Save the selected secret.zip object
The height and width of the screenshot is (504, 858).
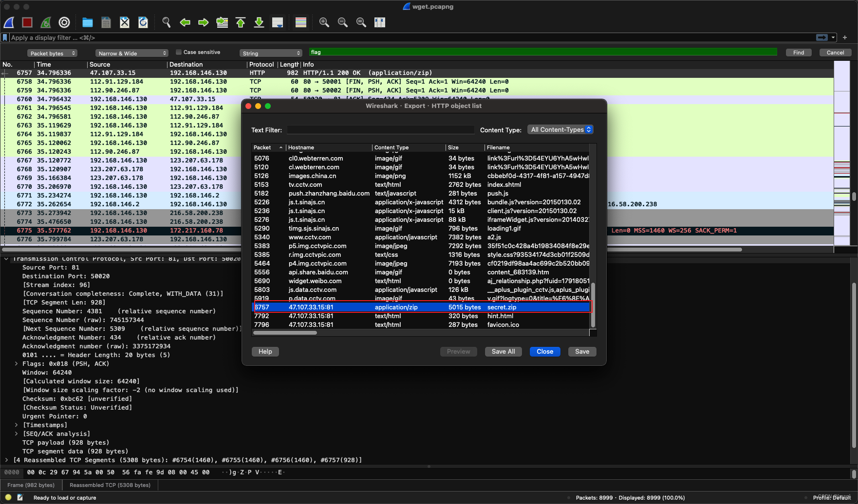pos(582,351)
